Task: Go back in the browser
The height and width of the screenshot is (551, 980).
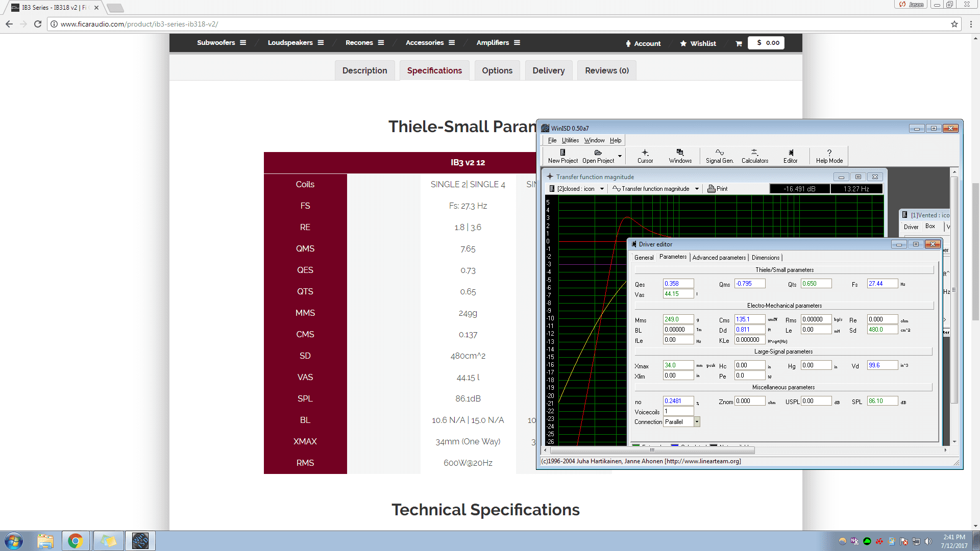Action: click(x=9, y=24)
